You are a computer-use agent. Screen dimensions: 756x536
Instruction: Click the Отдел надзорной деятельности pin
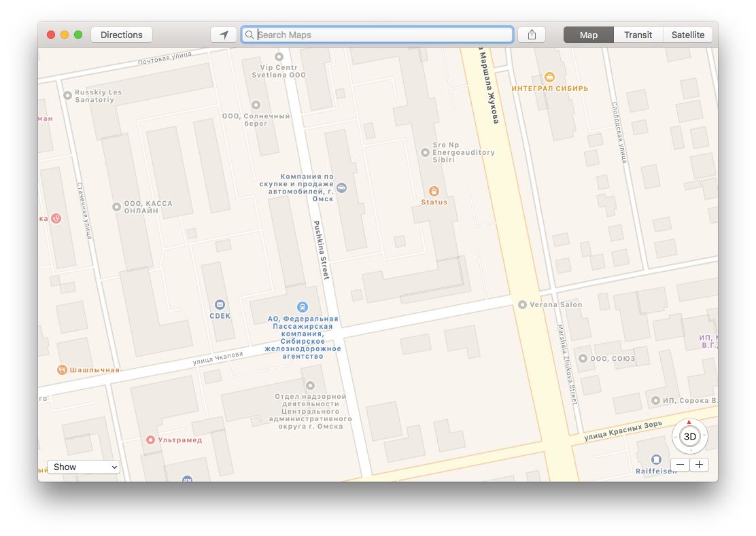(x=311, y=386)
